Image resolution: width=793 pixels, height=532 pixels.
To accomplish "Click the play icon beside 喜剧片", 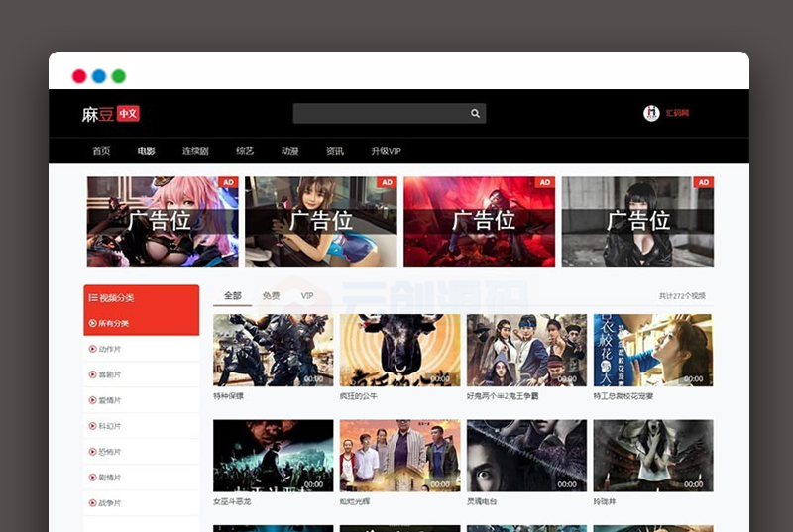I will 92,374.
